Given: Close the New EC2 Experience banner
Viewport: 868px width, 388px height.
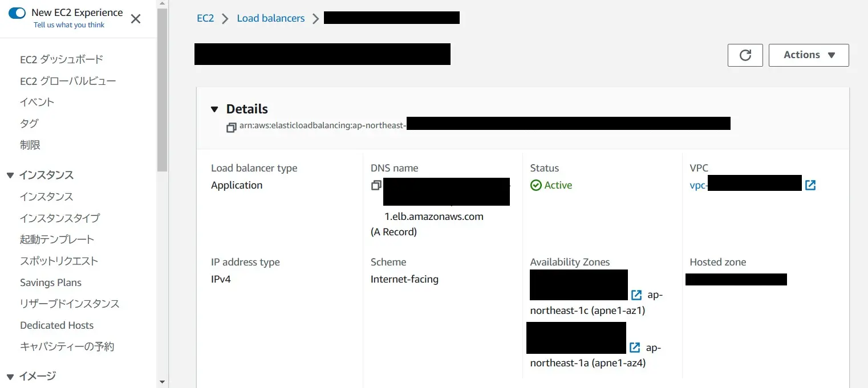Looking at the screenshot, I should (x=136, y=19).
